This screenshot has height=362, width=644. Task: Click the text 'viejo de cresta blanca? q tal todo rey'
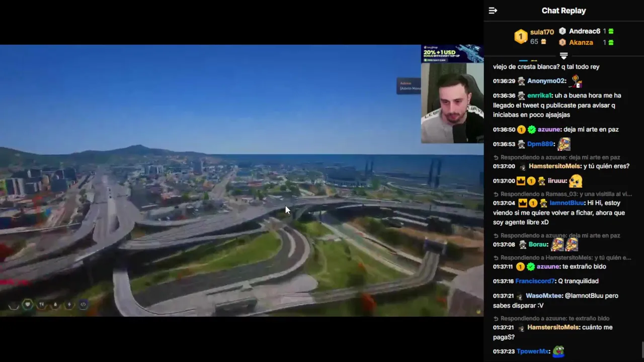(546, 67)
